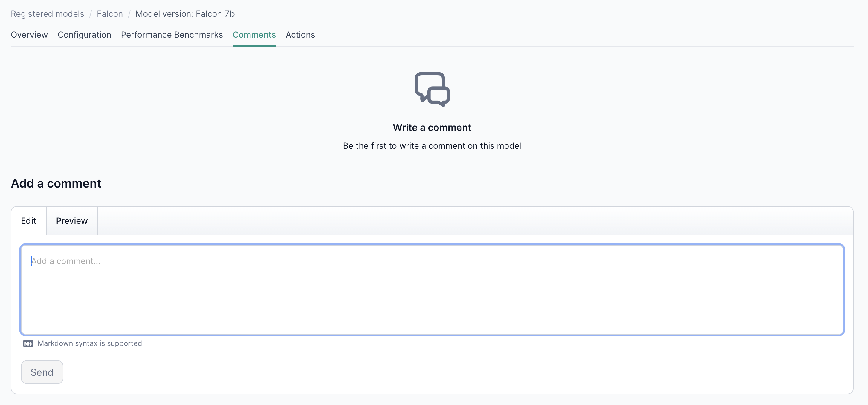Focus the Add a comment text area
Screen dimensions: 868x405
[x=432, y=289]
